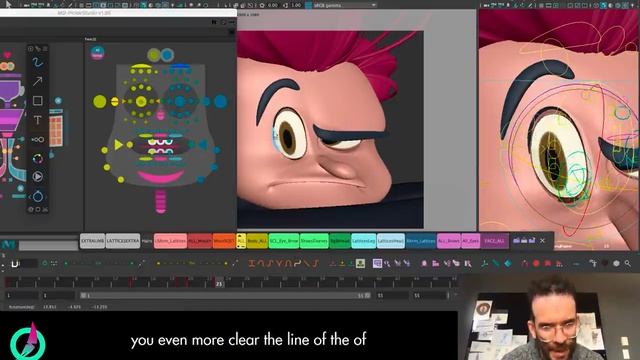Click the SCL_Eye_Brow green shelf button
Screen dimensions: 640x360
(284, 241)
